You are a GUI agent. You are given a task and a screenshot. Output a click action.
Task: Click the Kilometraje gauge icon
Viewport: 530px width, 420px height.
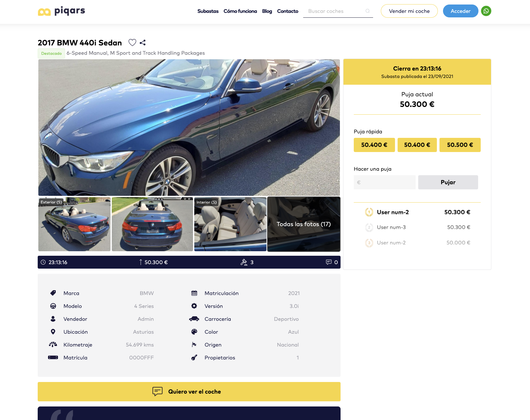(x=53, y=345)
